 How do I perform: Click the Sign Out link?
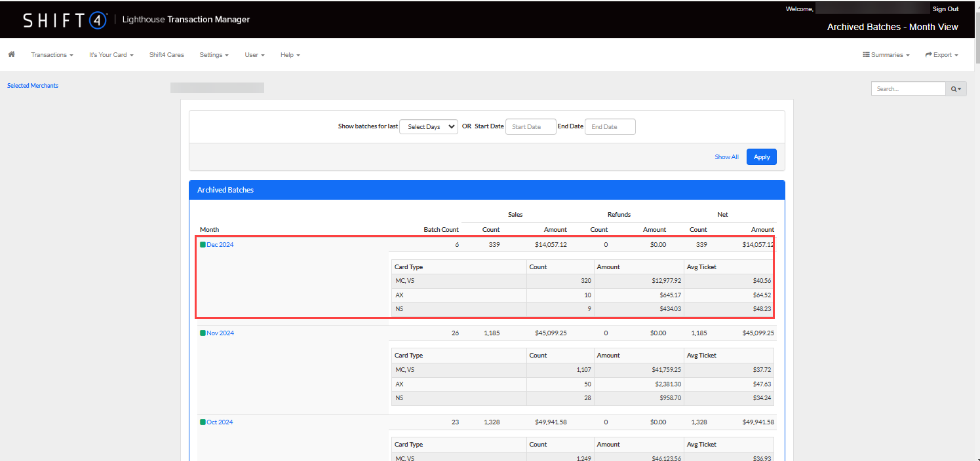(x=945, y=9)
